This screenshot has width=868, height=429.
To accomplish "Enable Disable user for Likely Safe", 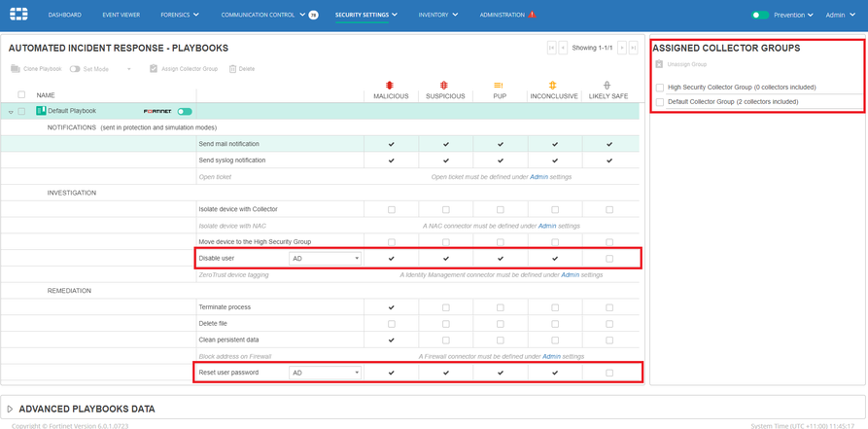I will coord(609,259).
